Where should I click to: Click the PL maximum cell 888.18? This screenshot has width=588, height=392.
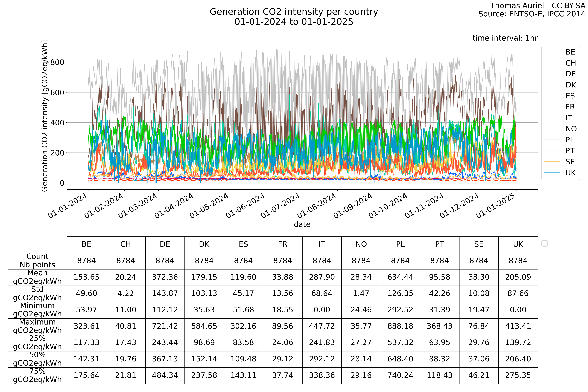point(400,326)
